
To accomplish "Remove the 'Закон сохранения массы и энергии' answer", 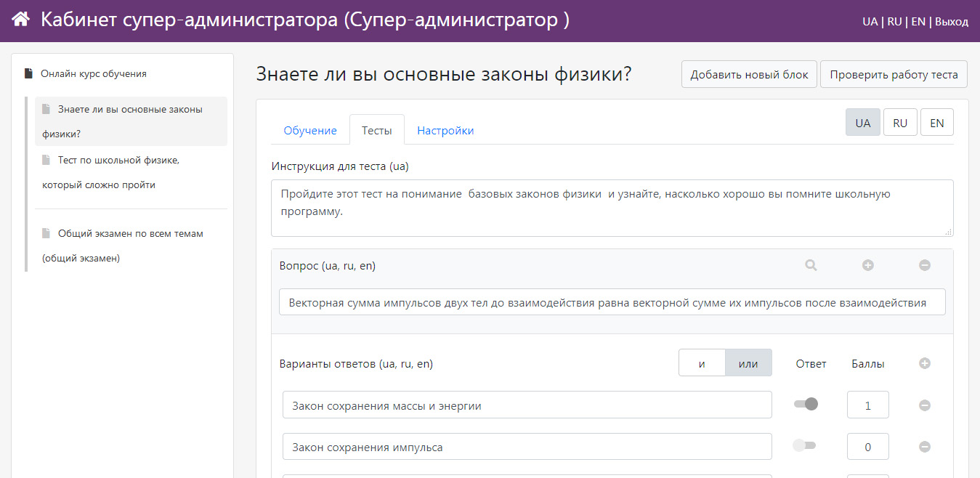I will 925,405.
